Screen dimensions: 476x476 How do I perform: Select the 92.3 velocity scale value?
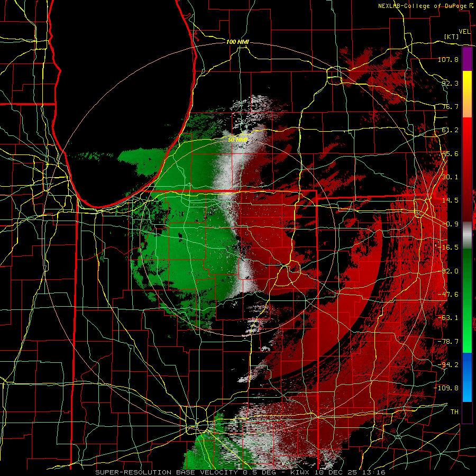click(x=450, y=83)
